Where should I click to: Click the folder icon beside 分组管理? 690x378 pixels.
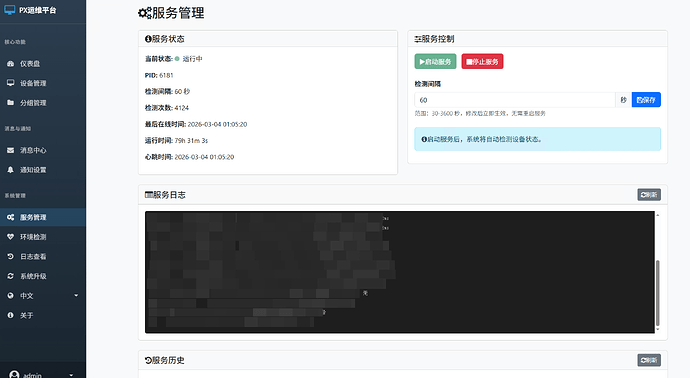(x=11, y=103)
